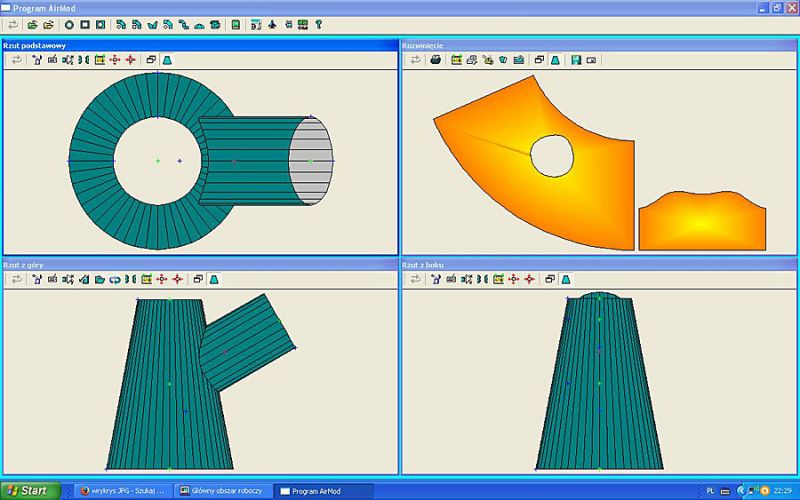Toggle the solid shading mode in Rzut podstawowy
This screenshot has width=800, height=500.
pyautogui.click(x=167, y=60)
